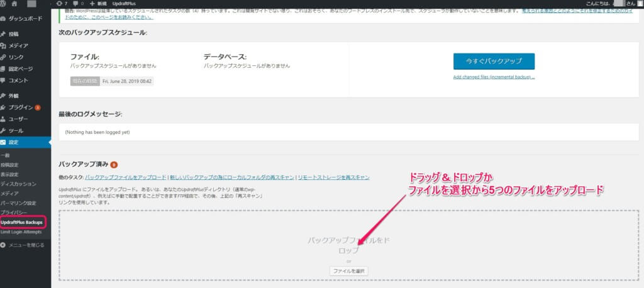Select UpdraftPlus Backups settings submenu

coord(22,223)
